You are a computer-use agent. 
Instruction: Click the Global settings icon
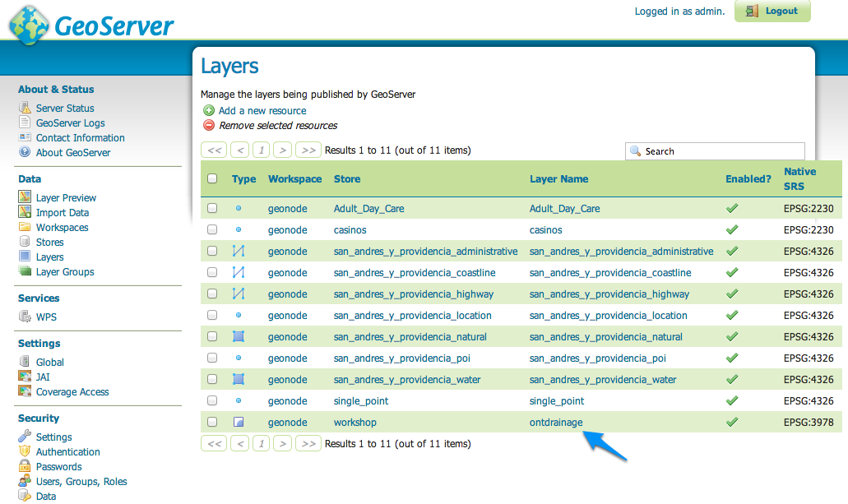[25, 361]
